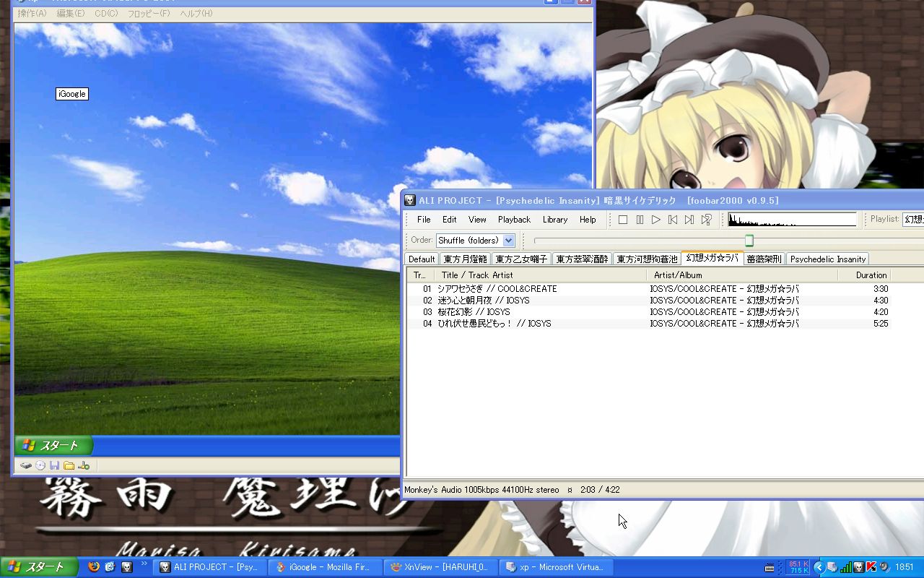Open フロッピー(F) menu in Virtual PC window

point(149,14)
